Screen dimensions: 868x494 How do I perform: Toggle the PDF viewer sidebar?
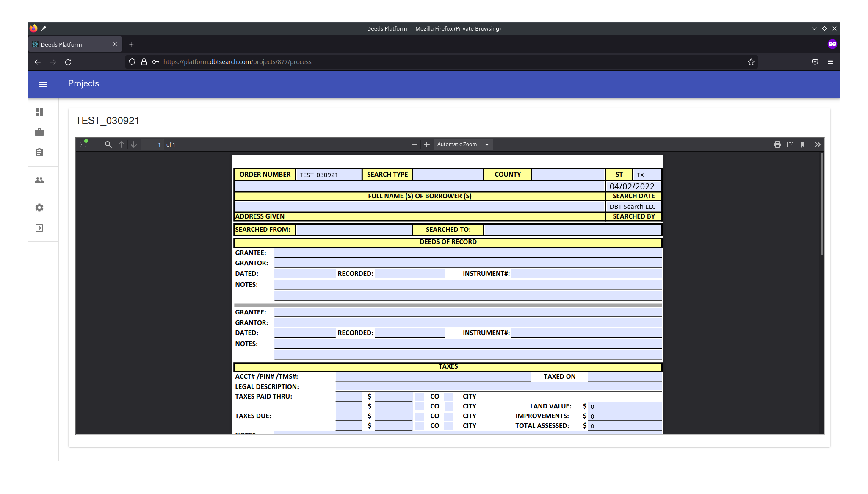pyautogui.click(x=83, y=144)
